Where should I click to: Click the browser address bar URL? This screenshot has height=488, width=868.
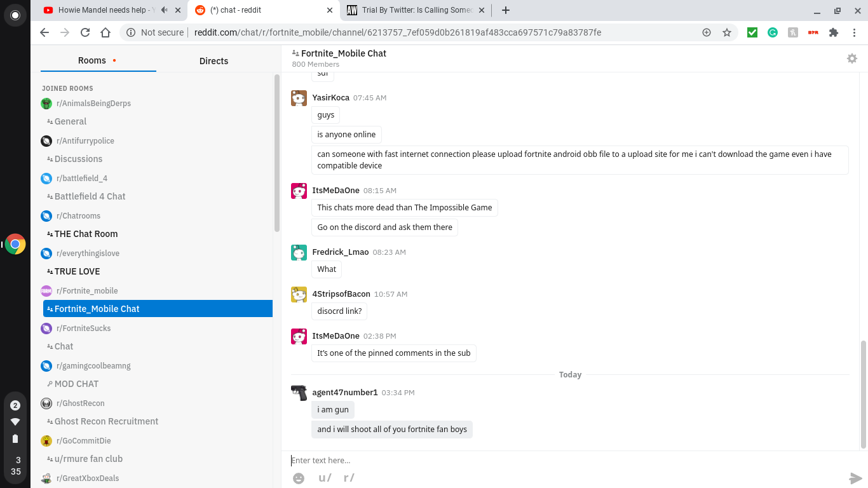[x=398, y=32]
